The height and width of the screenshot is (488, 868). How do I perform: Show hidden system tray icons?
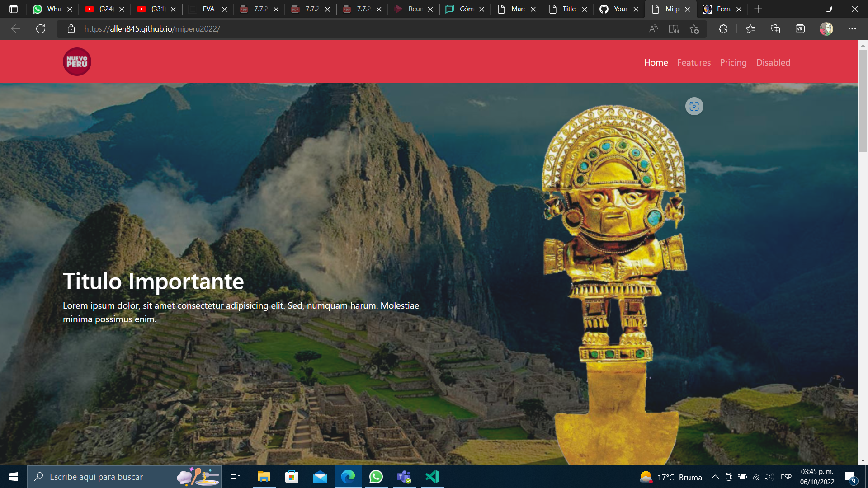[715, 477]
